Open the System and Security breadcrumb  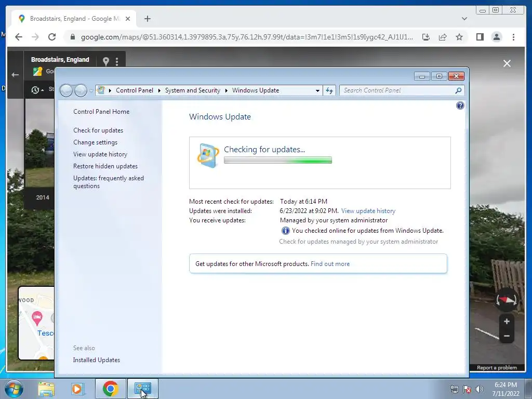pos(192,90)
